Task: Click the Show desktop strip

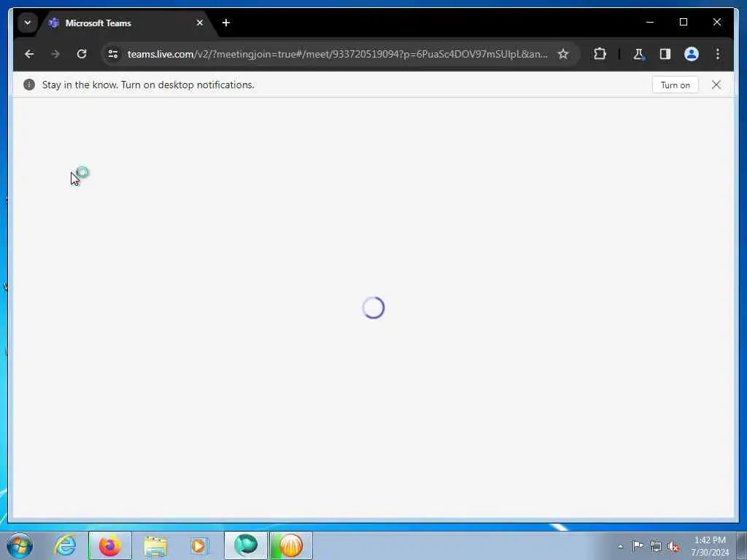Action: [x=742, y=545]
